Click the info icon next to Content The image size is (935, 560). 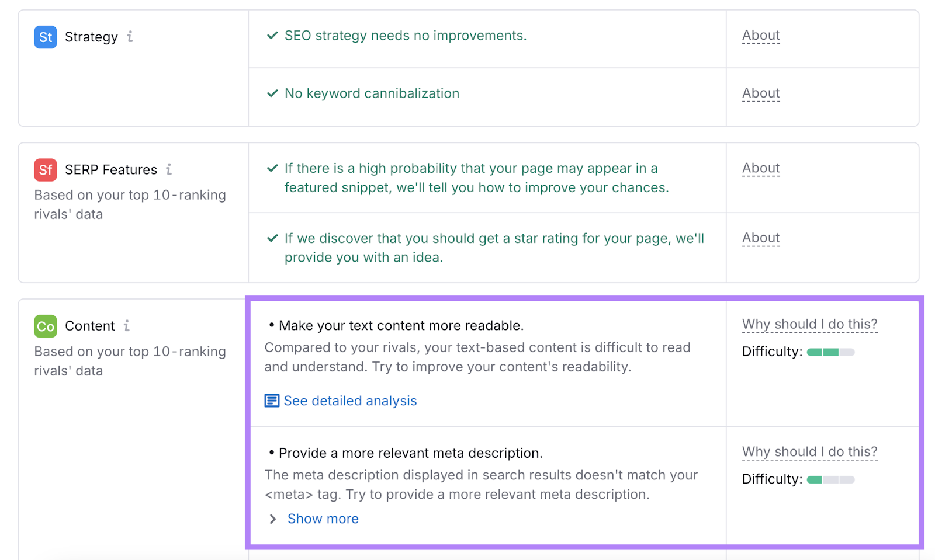pos(127,325)
